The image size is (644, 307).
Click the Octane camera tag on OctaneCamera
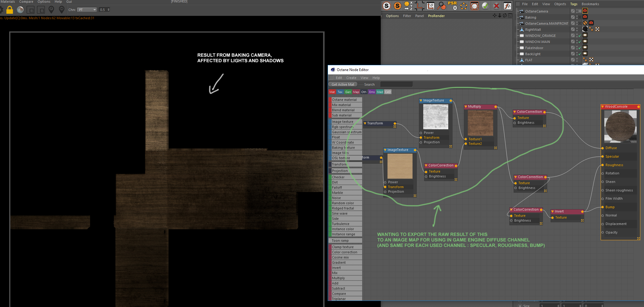pos(585,11)
